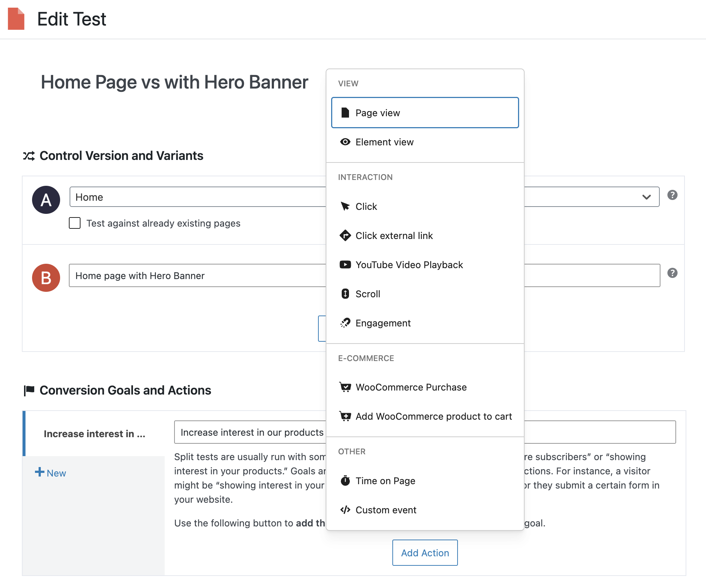Click the cursor icon beside Click
The height and width of the screenshot is (588, 706).
pyautogui.click(x=345, y=206)
